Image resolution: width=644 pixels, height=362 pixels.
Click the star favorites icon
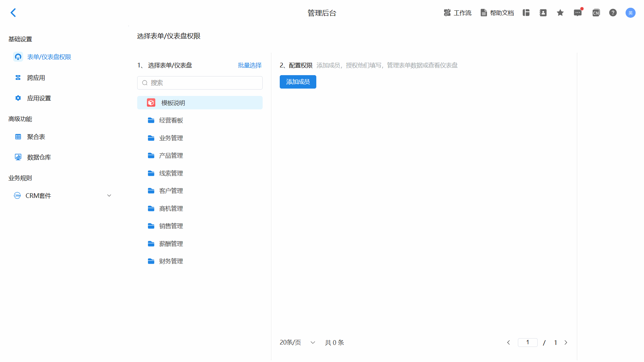(x=560, y=13)
